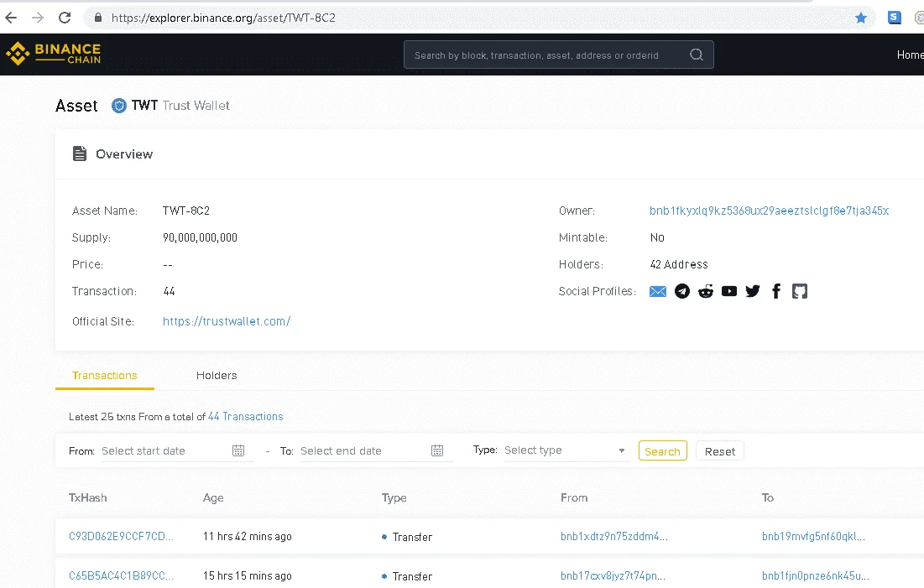Screen dimensions: 924x588
Task: Click the supply value 90,000,000,000
Action: click(x=200, y=237)
